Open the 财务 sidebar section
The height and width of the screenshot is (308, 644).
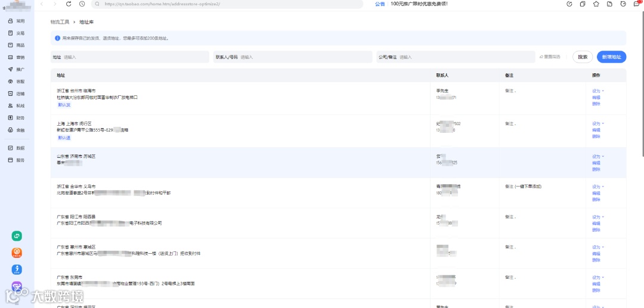point(17,118)
